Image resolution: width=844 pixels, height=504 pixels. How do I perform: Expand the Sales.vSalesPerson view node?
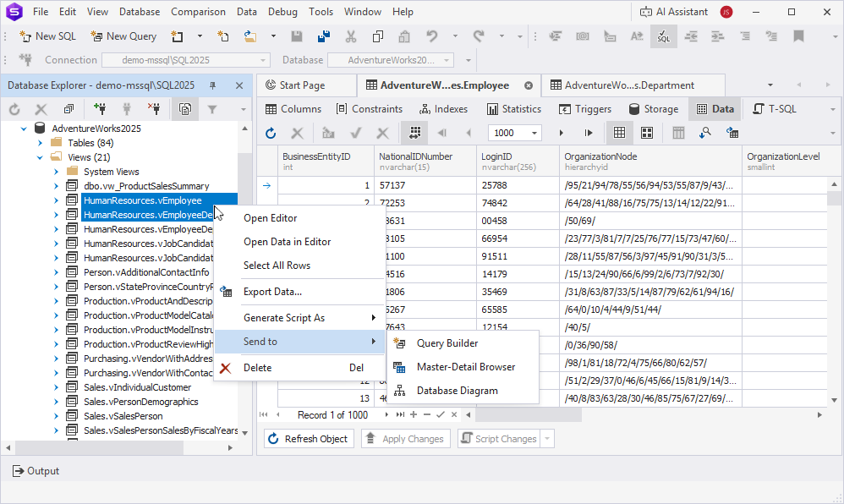(56, 416)
